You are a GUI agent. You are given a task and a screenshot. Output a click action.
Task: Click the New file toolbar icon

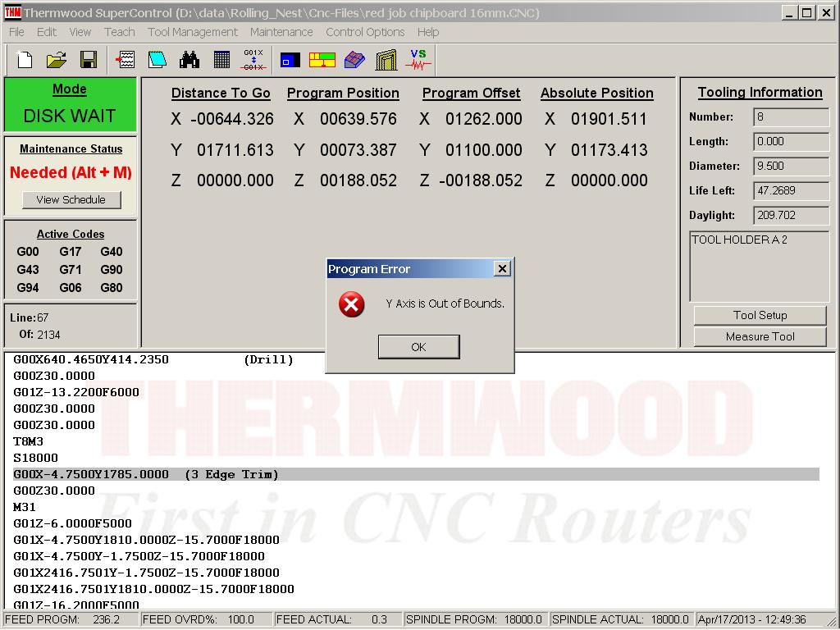[25, 60]
